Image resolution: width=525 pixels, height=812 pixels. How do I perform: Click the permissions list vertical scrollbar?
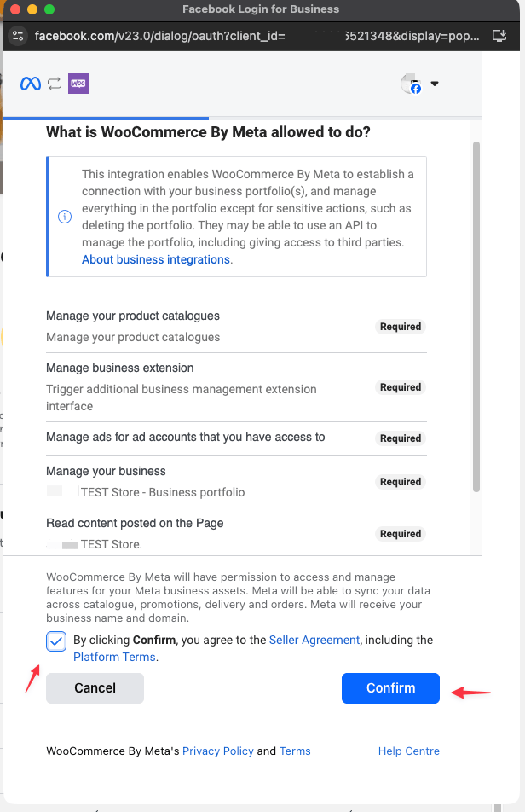476,316
